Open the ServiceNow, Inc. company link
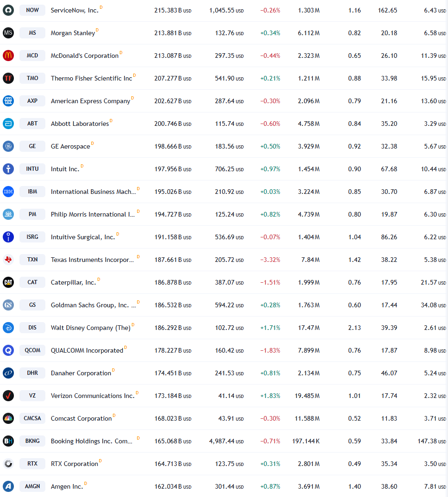Viewport: 448px width, 497px height. (75, 11)
